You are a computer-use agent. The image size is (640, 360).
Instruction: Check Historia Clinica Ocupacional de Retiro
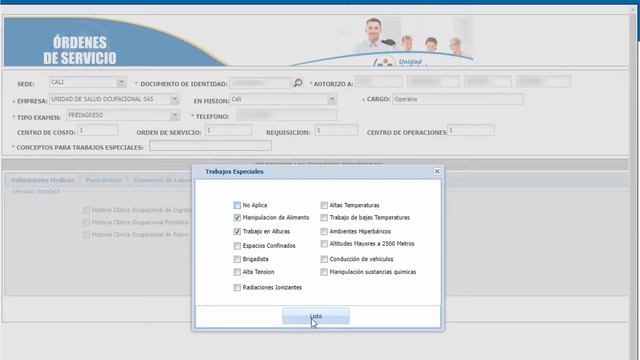86,235
